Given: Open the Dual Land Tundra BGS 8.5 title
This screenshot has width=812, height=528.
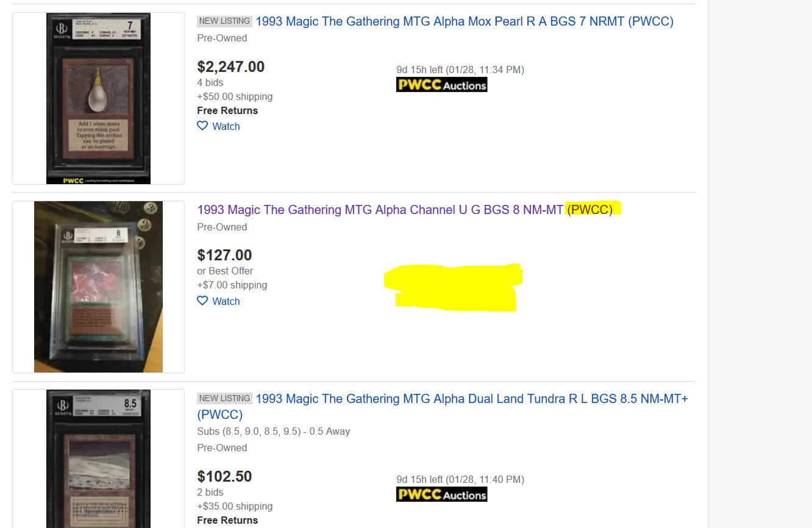Looking at the screenshot, I should coord(471,399).
